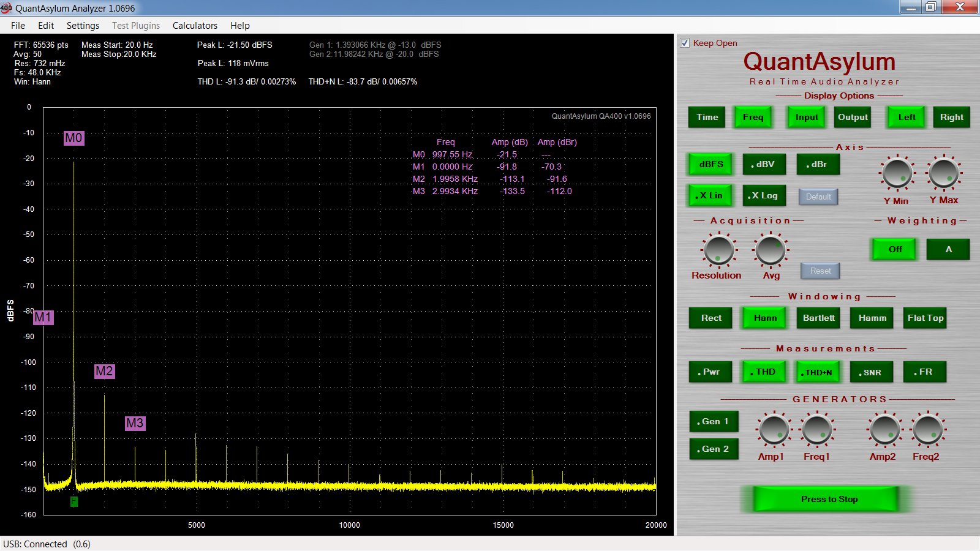980x551 pixels.
Task: Select the Bartlett window
Action: coord(818,318)
